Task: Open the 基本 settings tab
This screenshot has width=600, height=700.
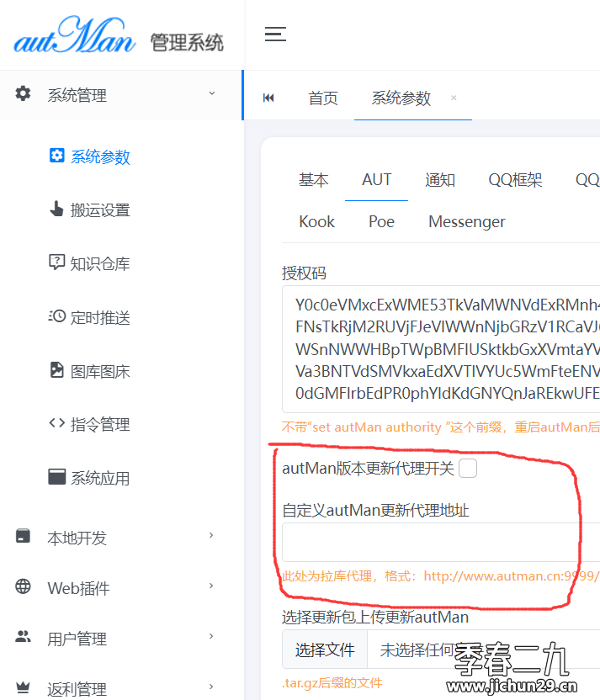Action: coord(313,180)
